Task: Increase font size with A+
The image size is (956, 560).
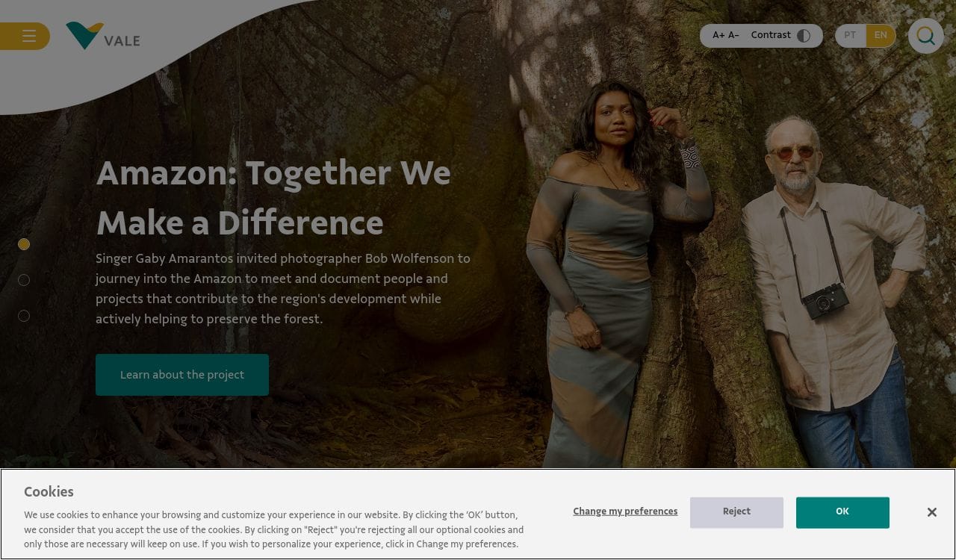Action: [718, 35]
